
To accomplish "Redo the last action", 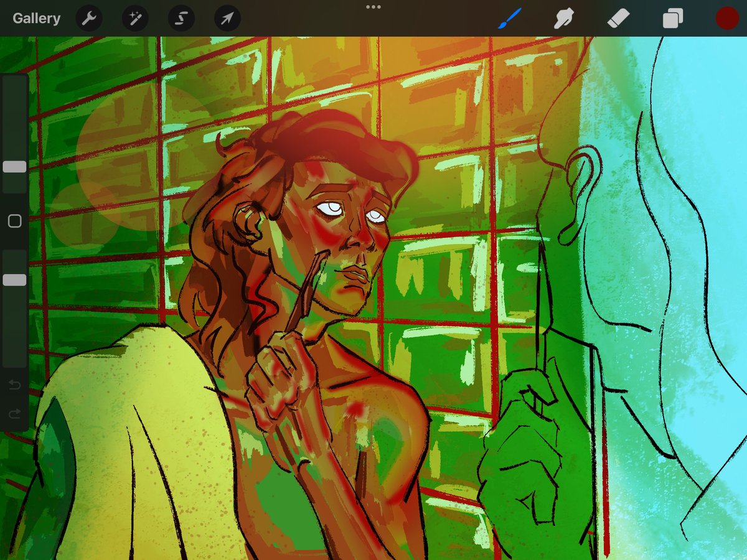I will point(14,413).
